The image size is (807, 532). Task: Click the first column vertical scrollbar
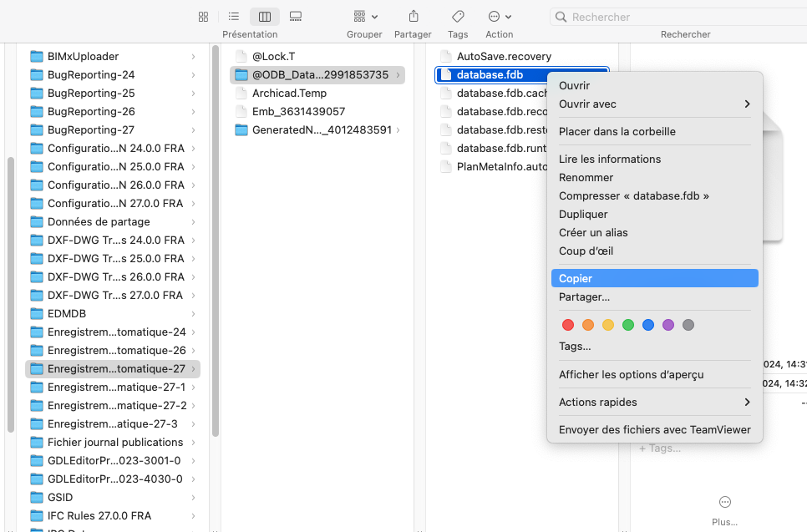tap(10, 295)
